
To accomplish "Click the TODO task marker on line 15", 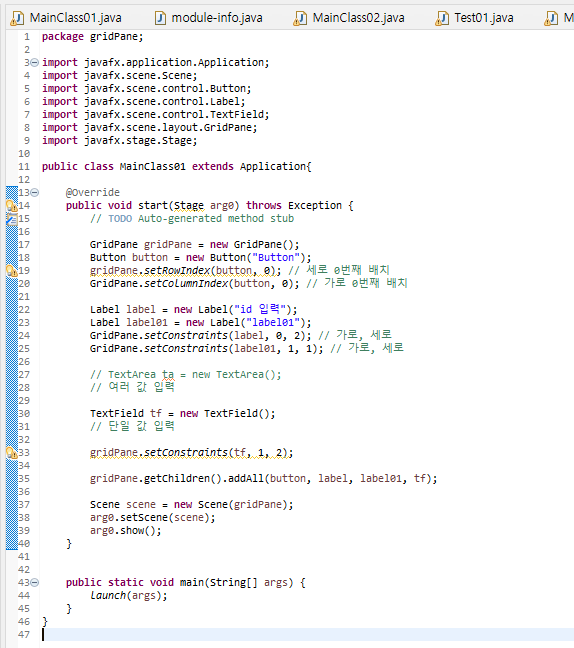I will [12, 219].
